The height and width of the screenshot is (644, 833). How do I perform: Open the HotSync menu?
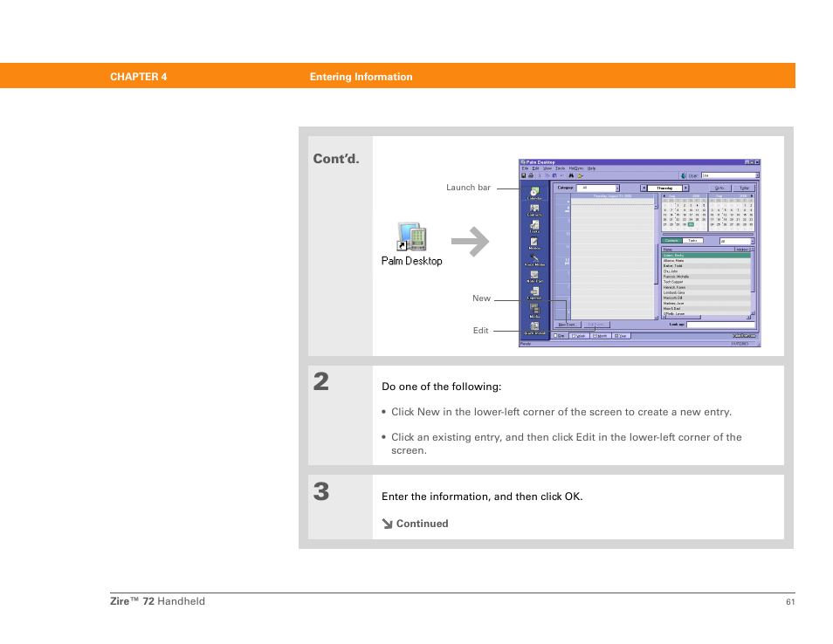(576, 168)
